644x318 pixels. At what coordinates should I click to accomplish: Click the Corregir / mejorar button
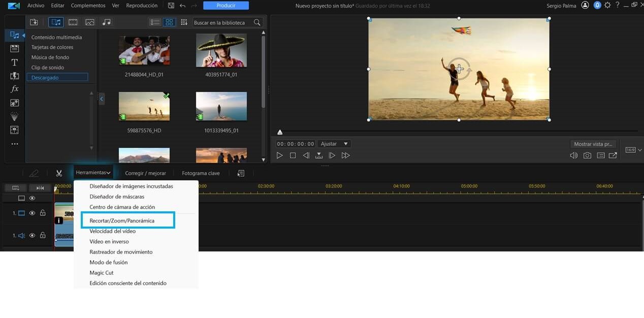coord(145,173)
